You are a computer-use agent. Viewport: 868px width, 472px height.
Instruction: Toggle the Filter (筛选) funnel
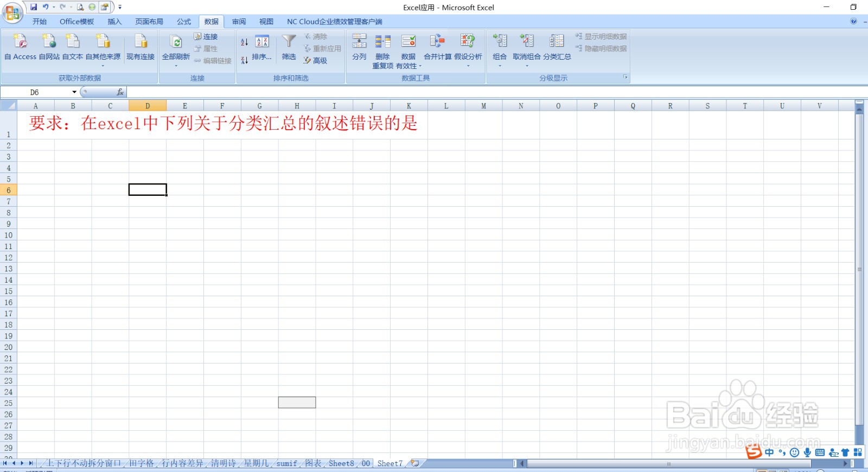(289, 47)
